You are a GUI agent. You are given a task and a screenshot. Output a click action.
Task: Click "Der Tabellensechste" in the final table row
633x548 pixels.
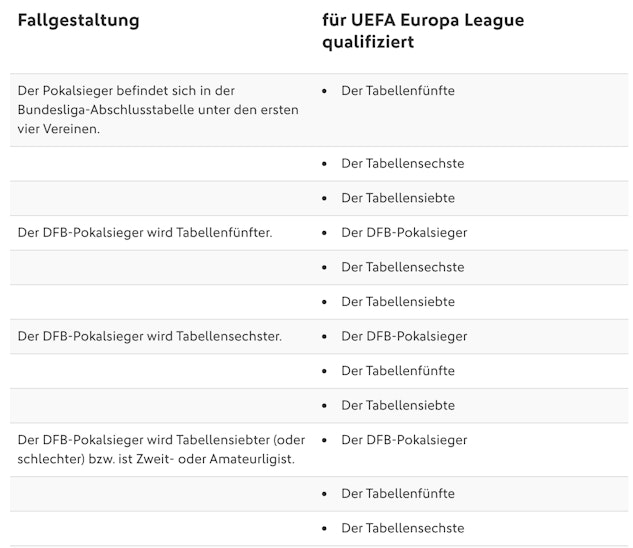coord(402,528)
